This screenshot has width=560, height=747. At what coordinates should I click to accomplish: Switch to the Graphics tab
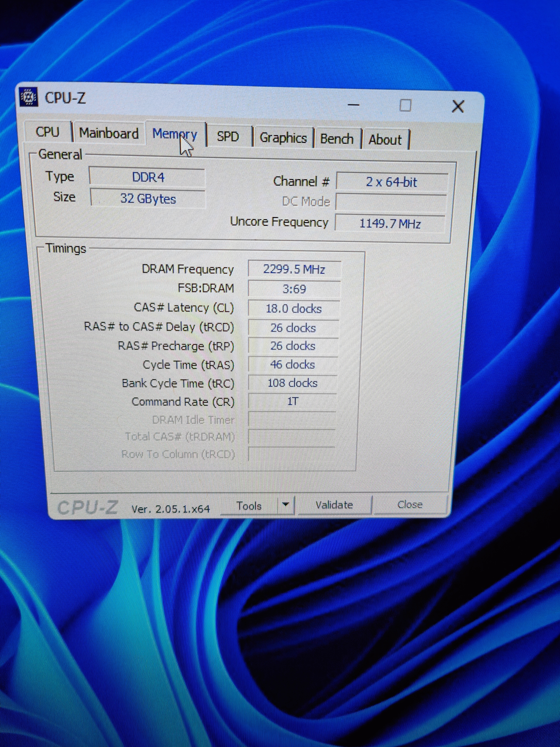coord(283,138)
